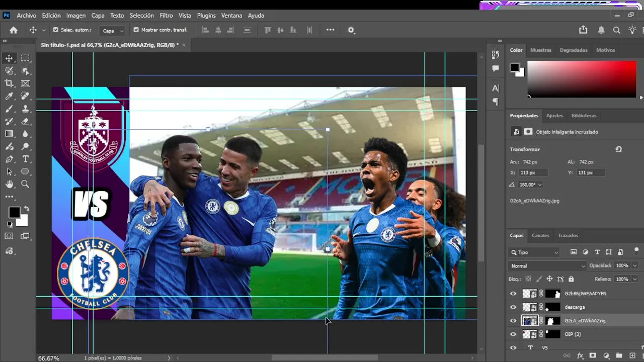Open the search magnifier at top right
This screenshot has height=362, width=644.
click(616, 30)
